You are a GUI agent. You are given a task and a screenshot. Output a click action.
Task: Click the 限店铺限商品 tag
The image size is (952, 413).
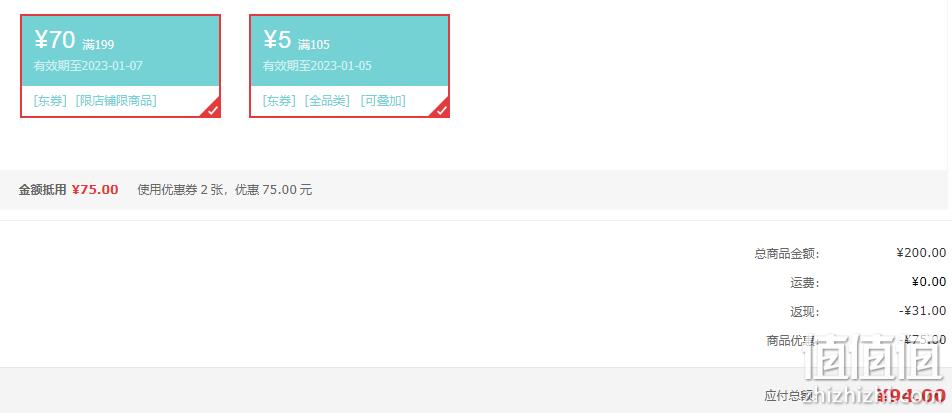point(116,101)
